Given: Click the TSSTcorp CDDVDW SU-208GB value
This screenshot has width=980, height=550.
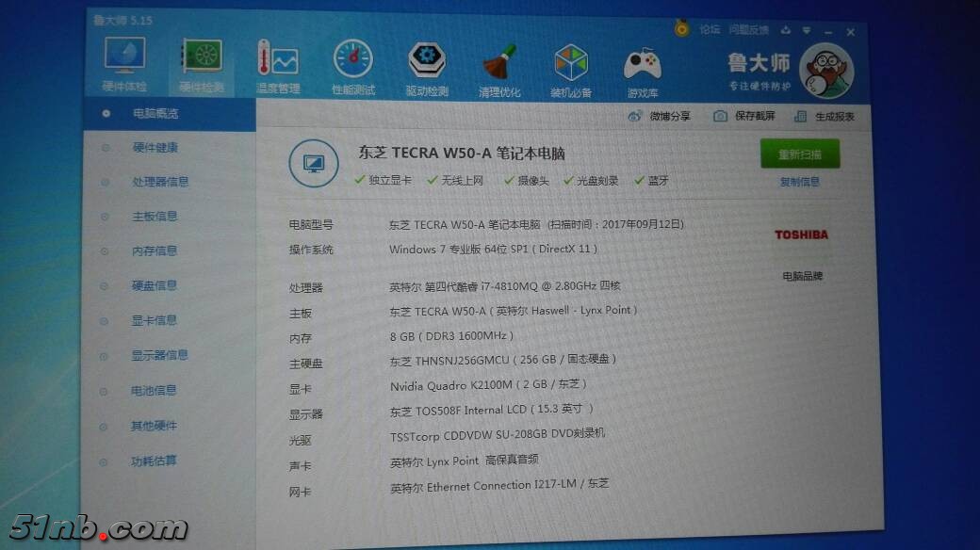Looking at the screenshot, I should 498,435.
